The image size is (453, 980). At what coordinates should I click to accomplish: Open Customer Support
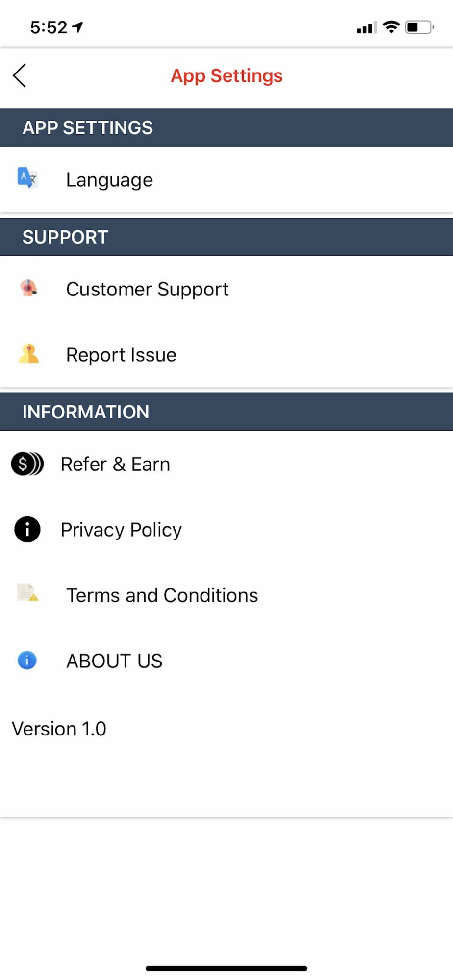(147, 289)
